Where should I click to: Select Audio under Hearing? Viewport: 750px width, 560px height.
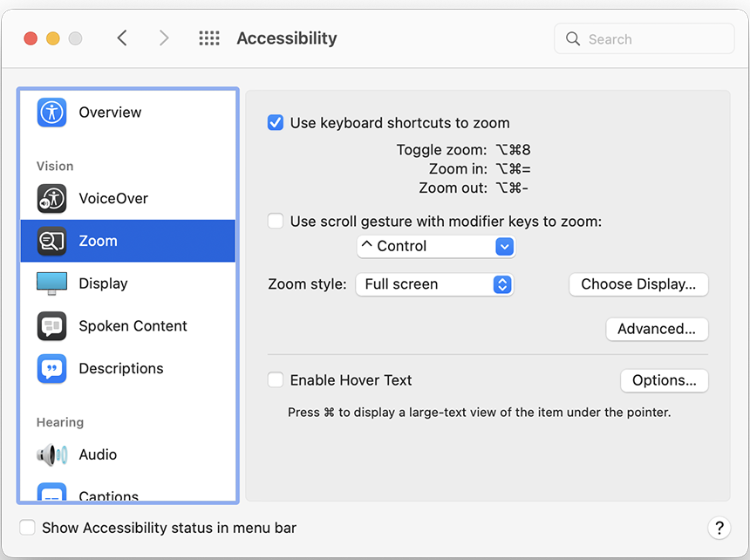tap(98, 454)
